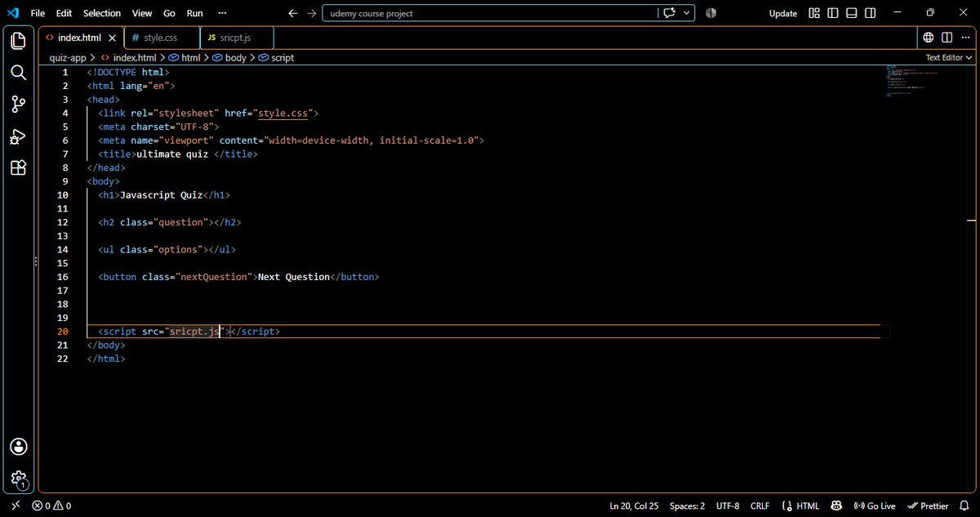
Task: Click the udemy course project search box
Action: click(x=490, y=13)
